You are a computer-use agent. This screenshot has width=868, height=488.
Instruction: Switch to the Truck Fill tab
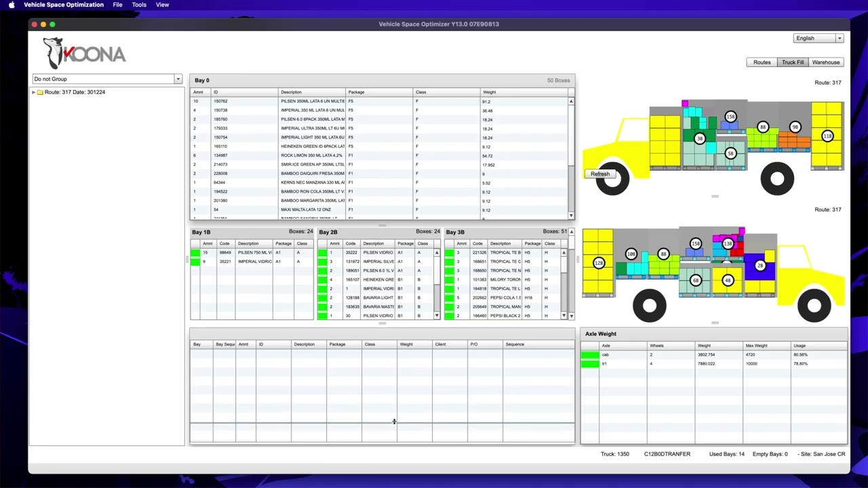pyautogui.click(x=793, y=62)
